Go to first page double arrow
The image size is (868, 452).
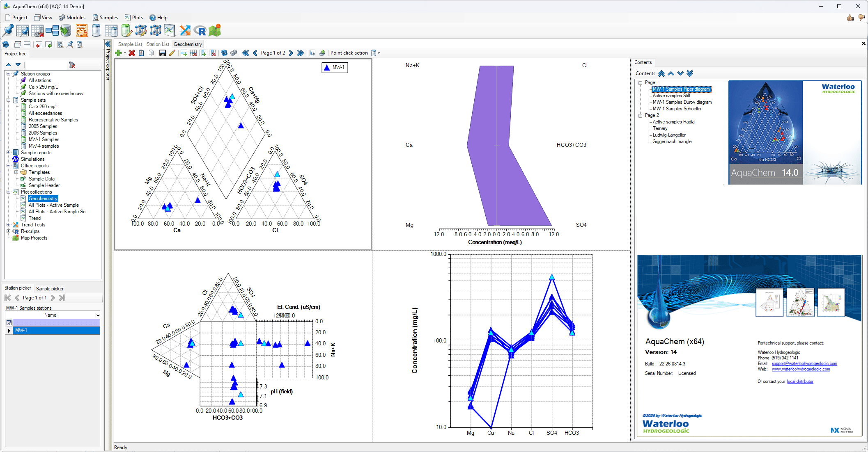tap(246, 53)
